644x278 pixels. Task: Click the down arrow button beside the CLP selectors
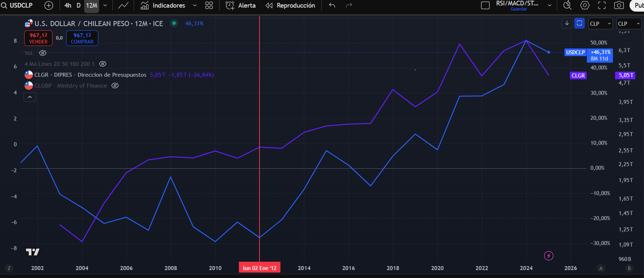click(x=567, y=23)
